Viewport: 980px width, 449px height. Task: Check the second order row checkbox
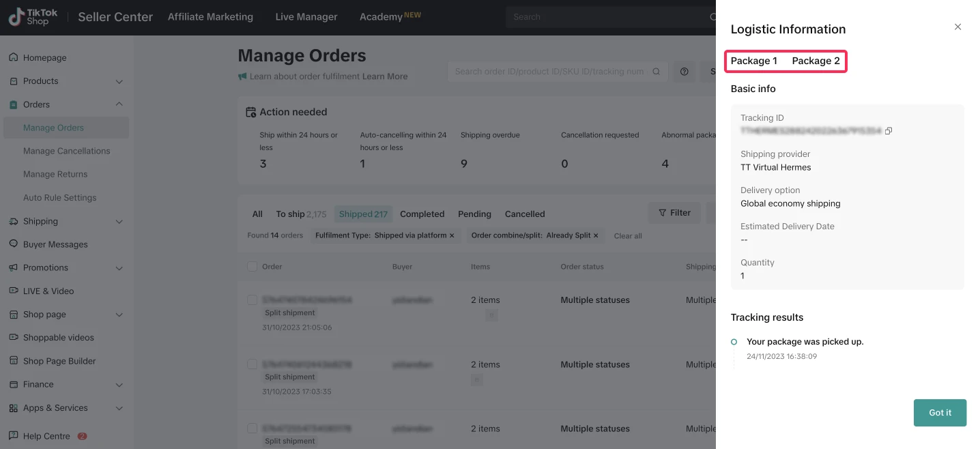point(253,364)
